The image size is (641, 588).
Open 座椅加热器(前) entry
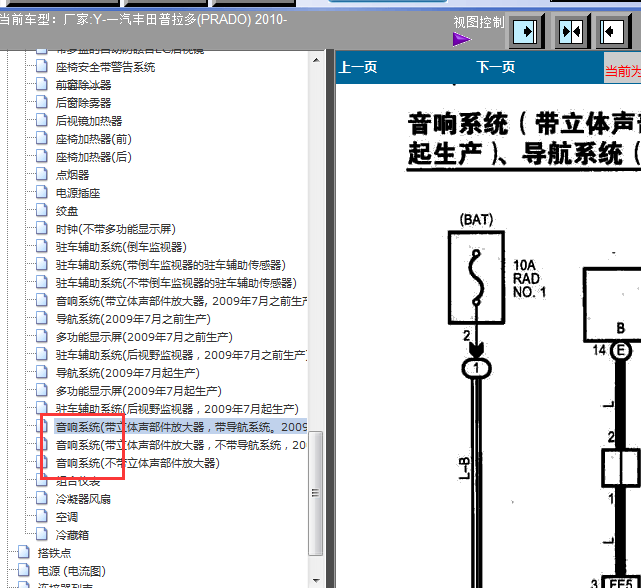(x=94, y=139)
